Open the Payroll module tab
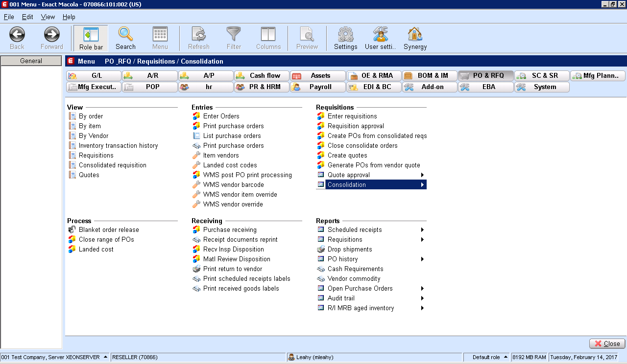 click(317, 87)
